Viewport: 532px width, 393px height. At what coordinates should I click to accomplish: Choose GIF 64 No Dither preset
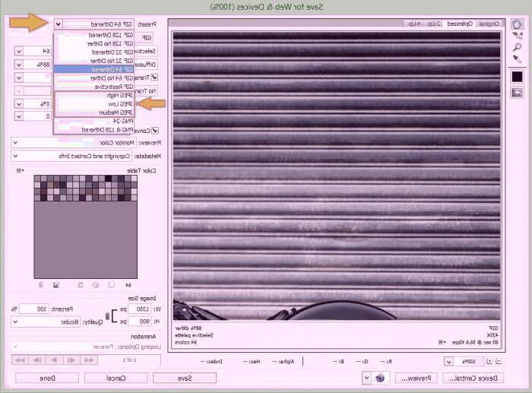(93, 78)
